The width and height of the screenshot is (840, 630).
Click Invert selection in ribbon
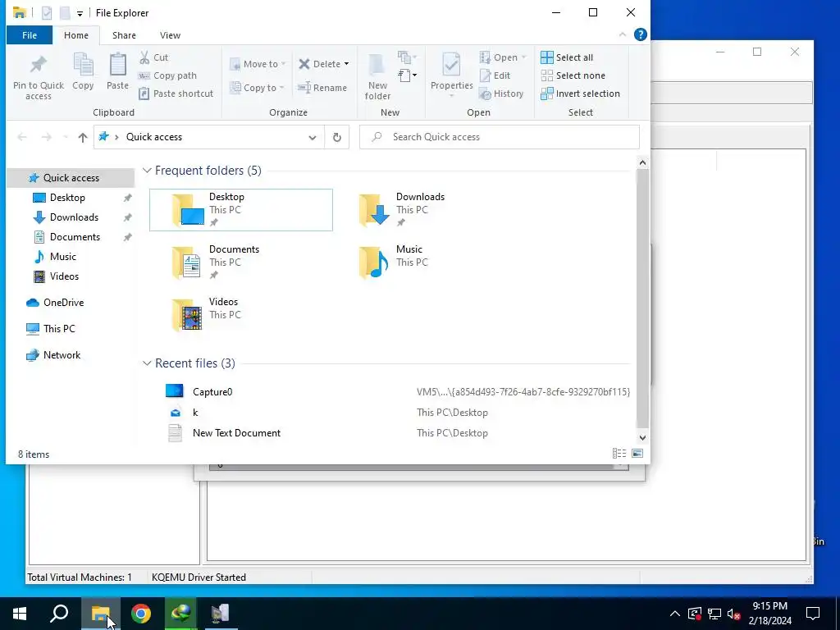pos(580,94)
